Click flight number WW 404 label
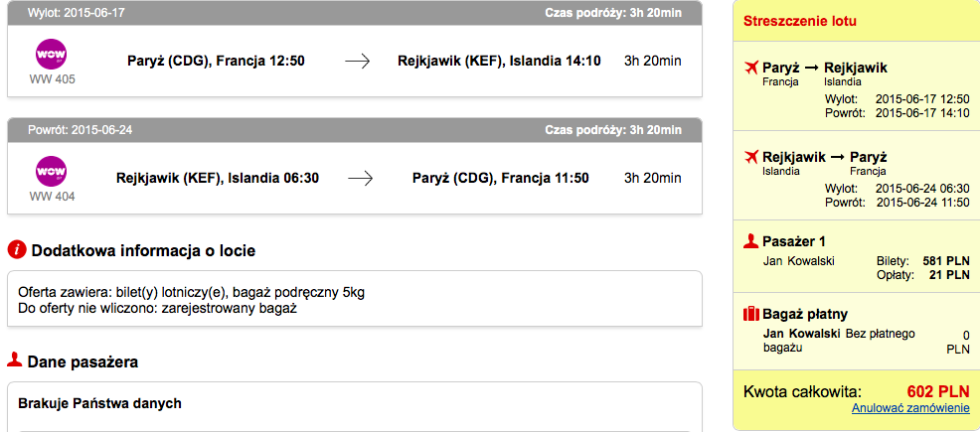Image resolution: width=980 pixels, height=432 pixels. (x=52, y=197)
